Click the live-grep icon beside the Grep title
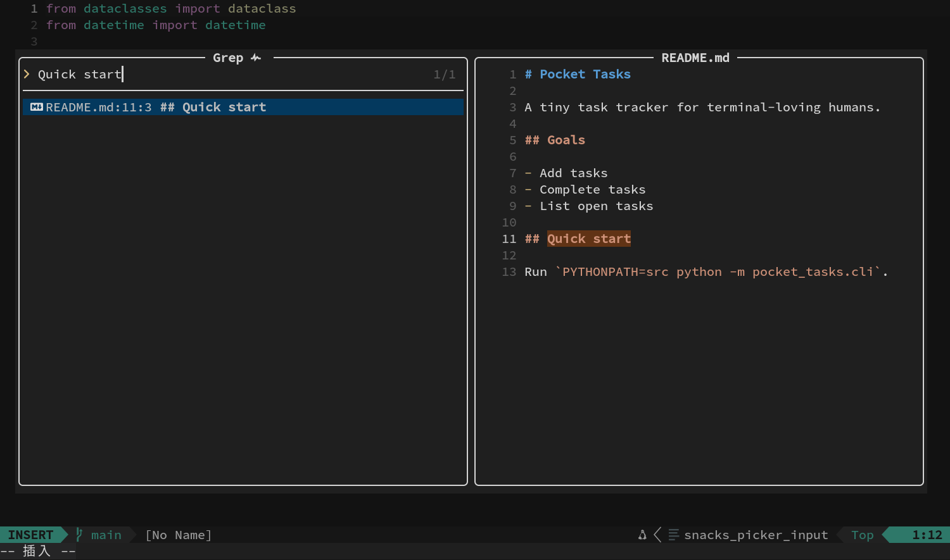The image size is (950, 560). click(x=256, y=58)
